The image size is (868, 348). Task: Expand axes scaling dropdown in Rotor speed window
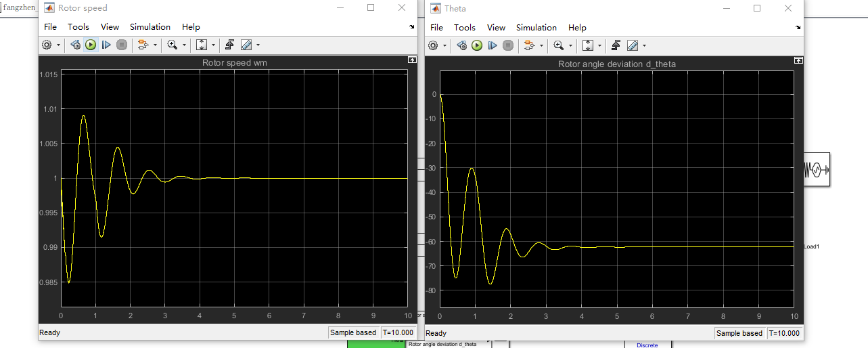click(x=213, y=45)
